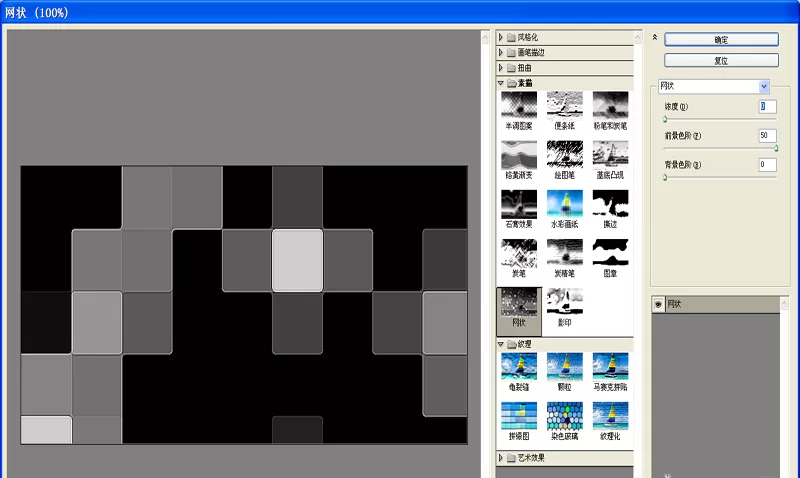Select the 影印 filter thumbnail

pos(564,302)
